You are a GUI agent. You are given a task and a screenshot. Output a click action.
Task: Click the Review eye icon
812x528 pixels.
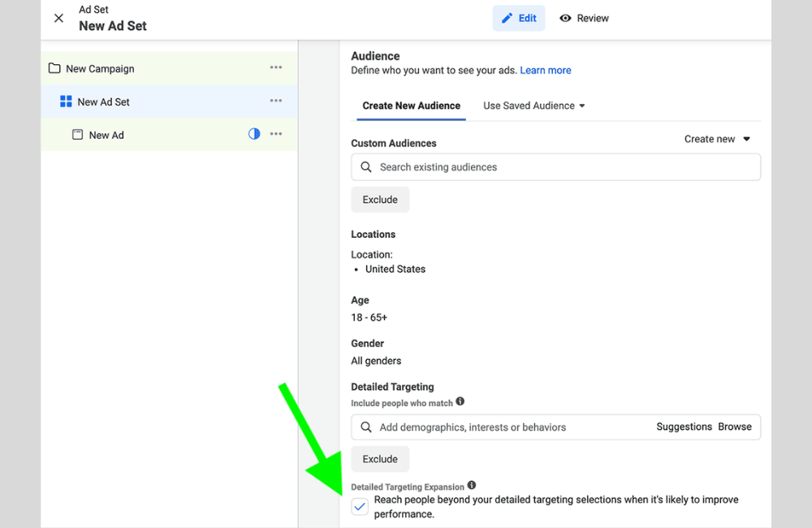[x=566, y=17]
